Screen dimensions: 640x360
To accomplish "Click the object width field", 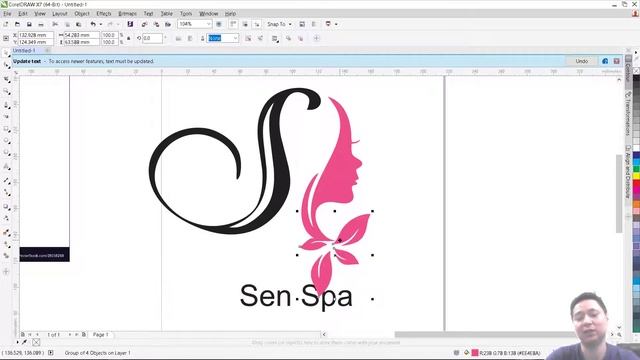I will click(x=81, y=35).
